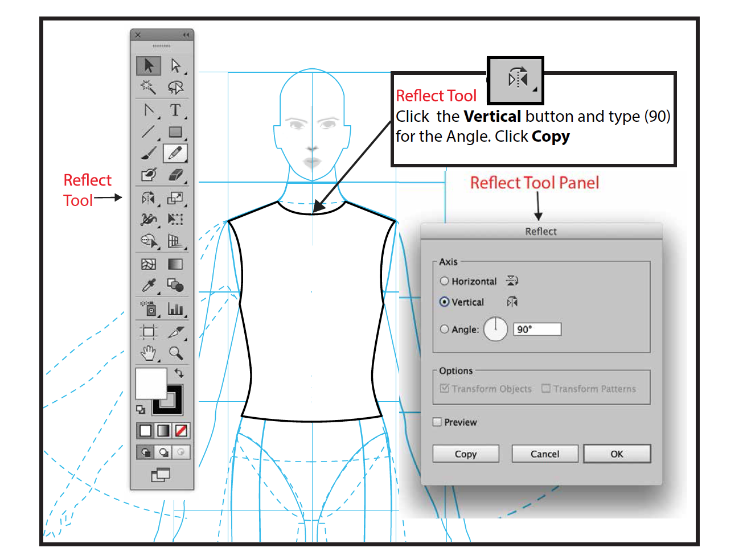Set paint to None (red slash)
Image resolution: width=747 pixels, height=560 pixels.
click(181, 431)
